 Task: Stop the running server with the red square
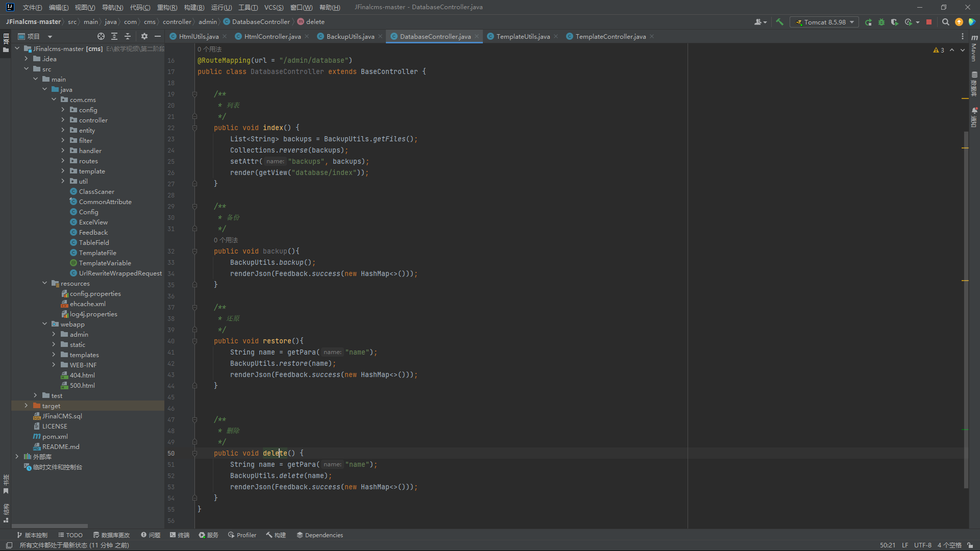point(929,22)
